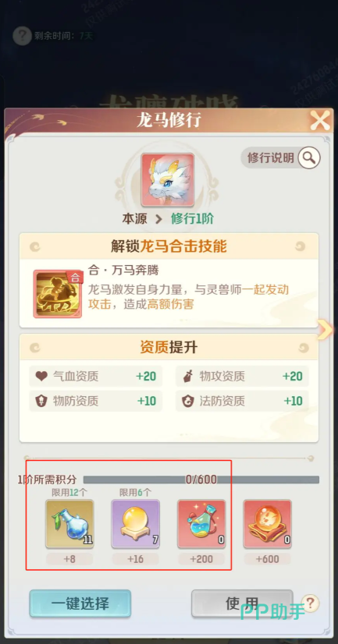Tap the 气血资质 attribute row
338x644 pixels.
pyautogui.click(x=95, y=377)
